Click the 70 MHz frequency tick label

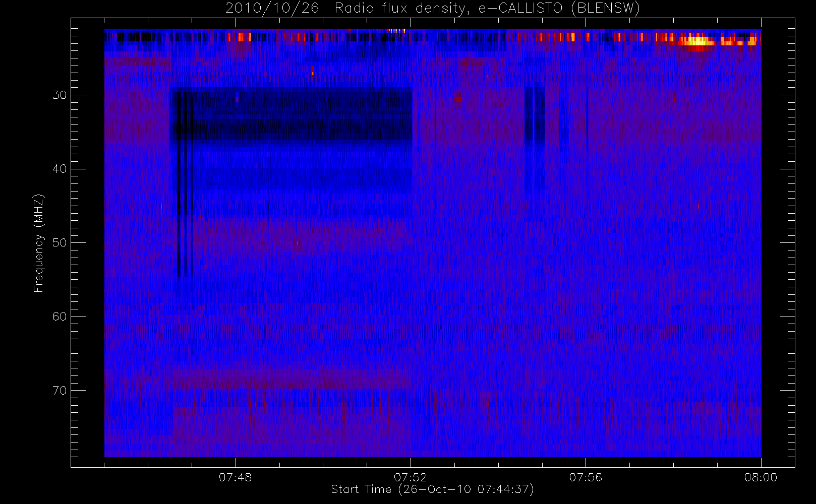(60, 391)
